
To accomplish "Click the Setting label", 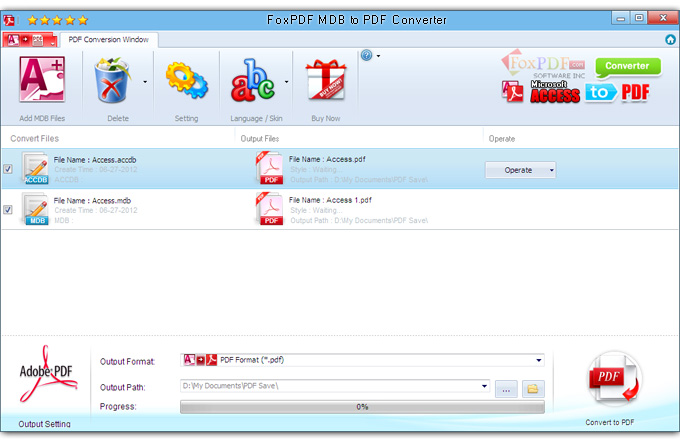I will tap(186, 118).
